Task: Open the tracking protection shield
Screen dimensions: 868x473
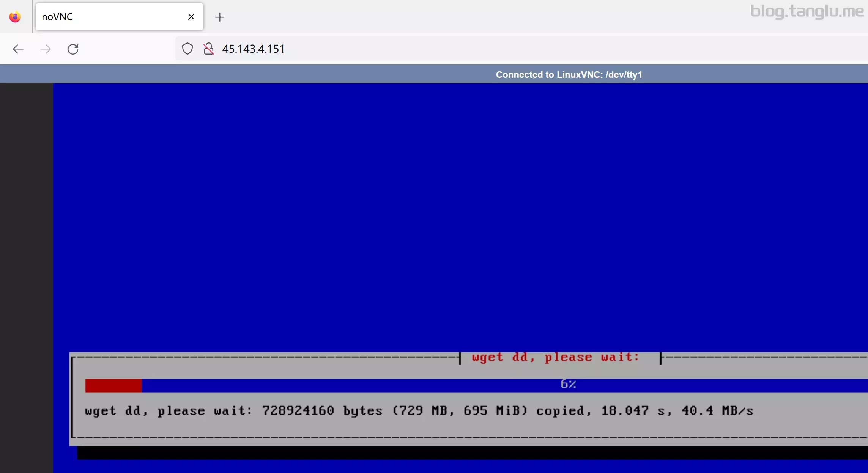Action: 187,49
